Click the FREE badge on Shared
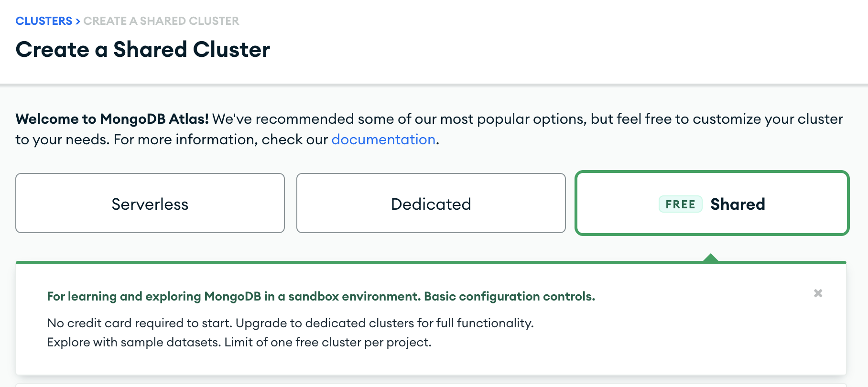868x387 pixels. coord(680,204)
